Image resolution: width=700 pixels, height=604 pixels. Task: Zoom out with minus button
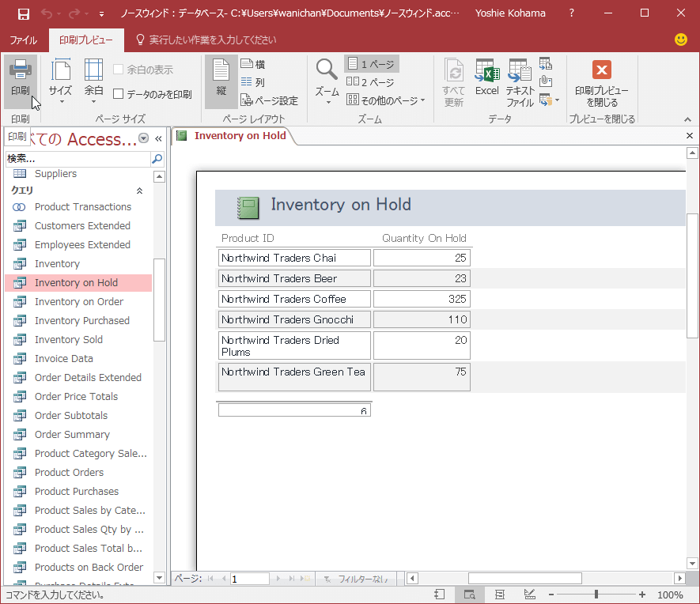tap(551, 595)
